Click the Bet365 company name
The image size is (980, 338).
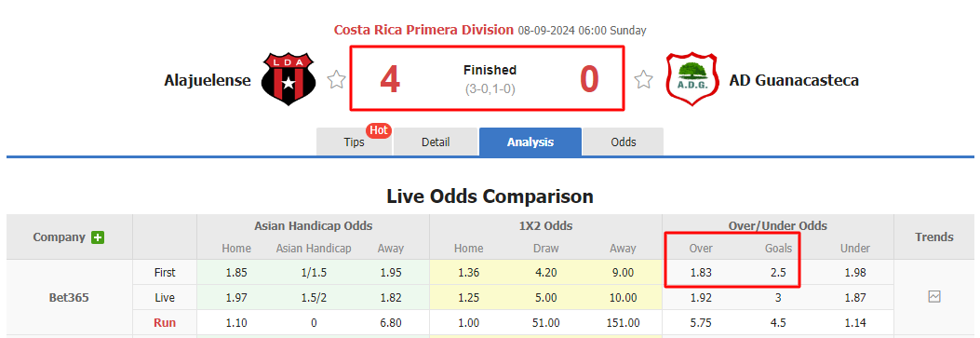pyautogui.click(x=69, y=297)
